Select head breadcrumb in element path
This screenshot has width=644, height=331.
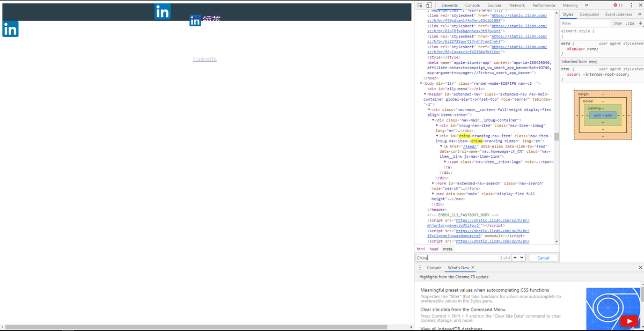pos(434,249)
